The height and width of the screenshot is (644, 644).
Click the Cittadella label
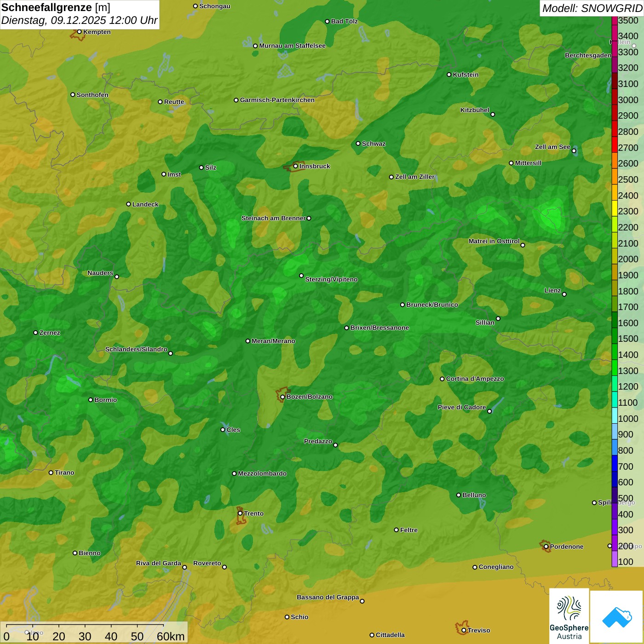click(x=390, y=635)
